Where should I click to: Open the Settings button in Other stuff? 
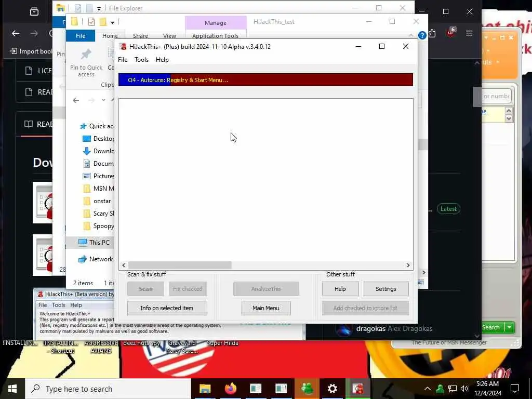click(x=386, y=289)
